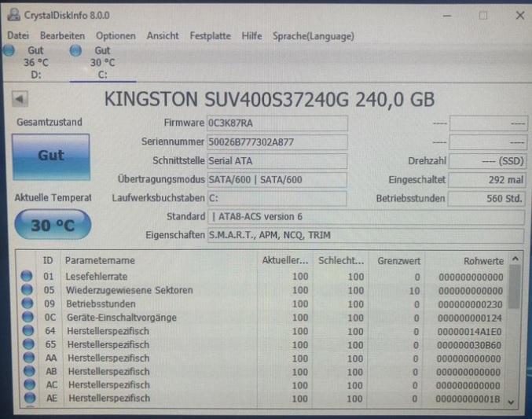The height and width of the screenshot is (419, 532).
Task: Click the blue status orb for drive C:
Action: pyautogui.click(x=75, y=51)
